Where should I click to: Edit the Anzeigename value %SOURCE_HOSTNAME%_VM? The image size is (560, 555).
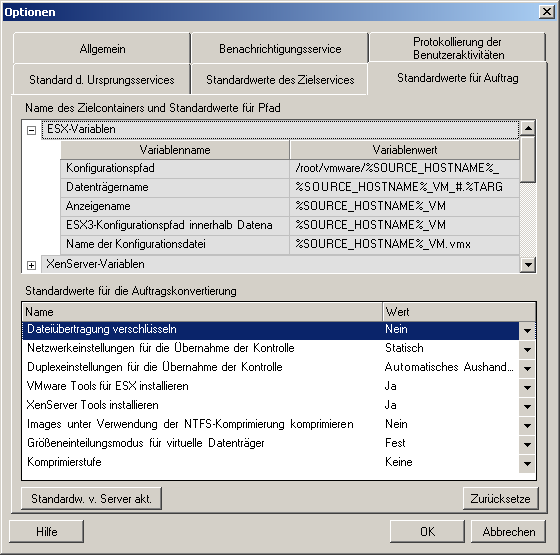click(405, 206)
